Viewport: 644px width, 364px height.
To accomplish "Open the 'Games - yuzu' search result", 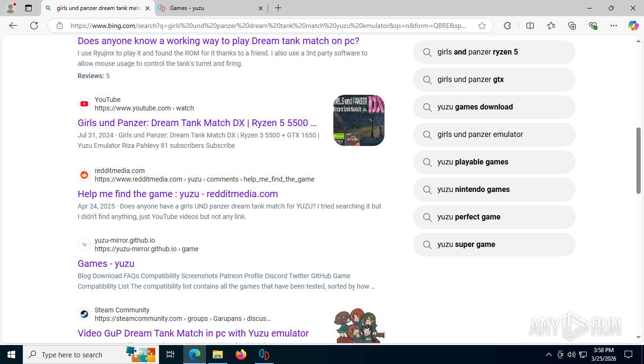I will [106, 264].
